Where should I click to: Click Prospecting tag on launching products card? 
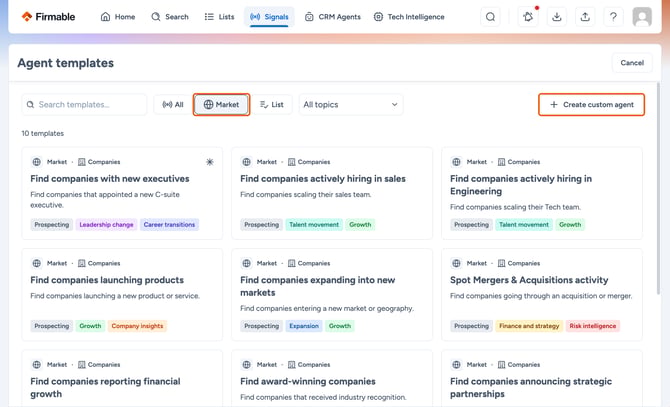[x=52, y=326]
